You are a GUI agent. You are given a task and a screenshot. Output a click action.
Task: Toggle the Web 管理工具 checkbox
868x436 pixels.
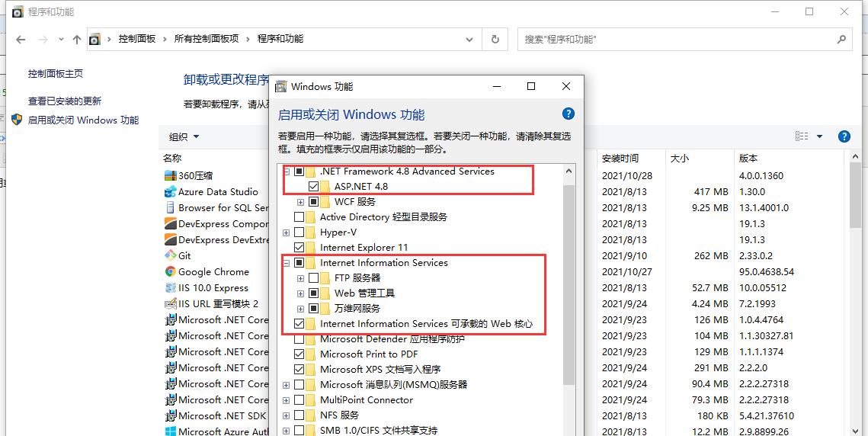click(313, 293)
